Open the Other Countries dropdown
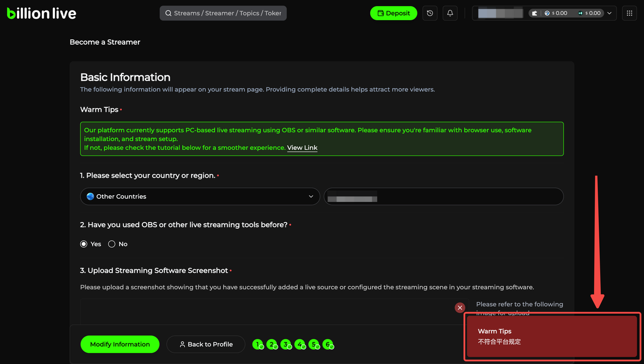Screen dimensions: 644x364 [x=200, y=196]
